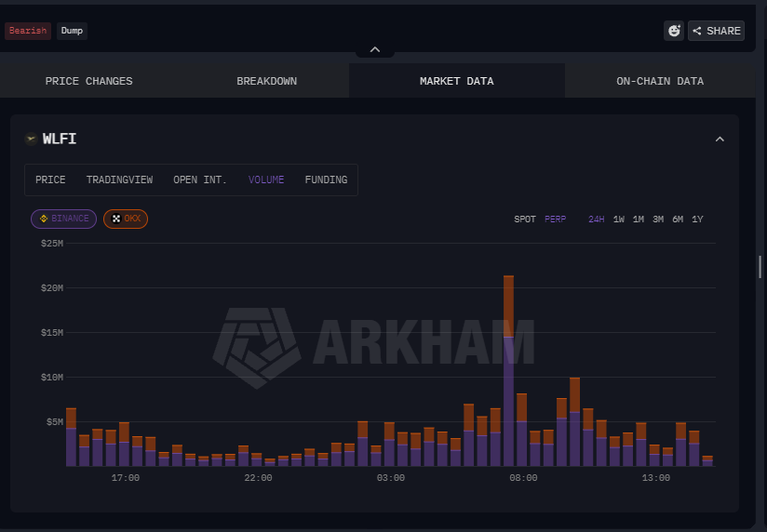Switch volume type to SPOT
Screen dimensions: 767x532
click(x=525, y=219)
